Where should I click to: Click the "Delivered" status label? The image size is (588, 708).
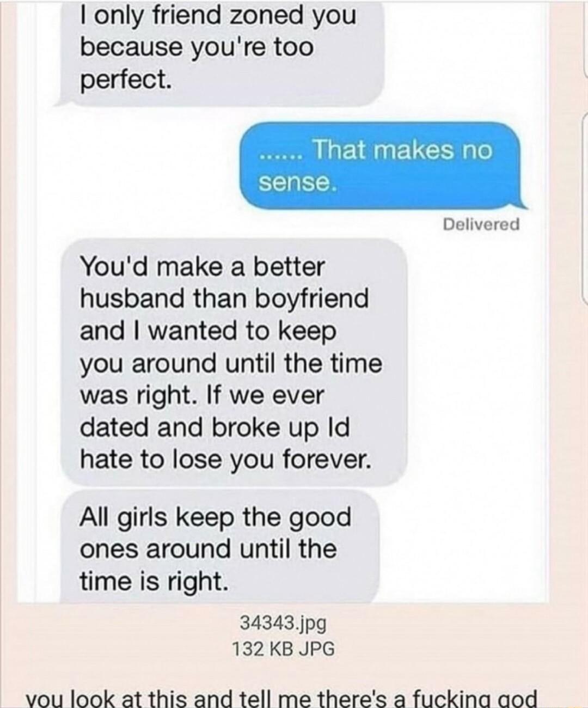click(x=481, y=224)
